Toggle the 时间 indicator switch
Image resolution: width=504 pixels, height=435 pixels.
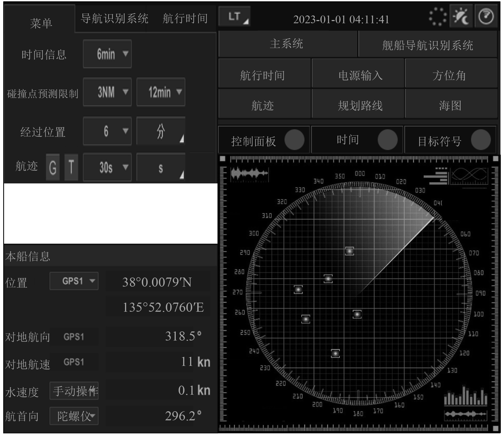coord(387,140)
